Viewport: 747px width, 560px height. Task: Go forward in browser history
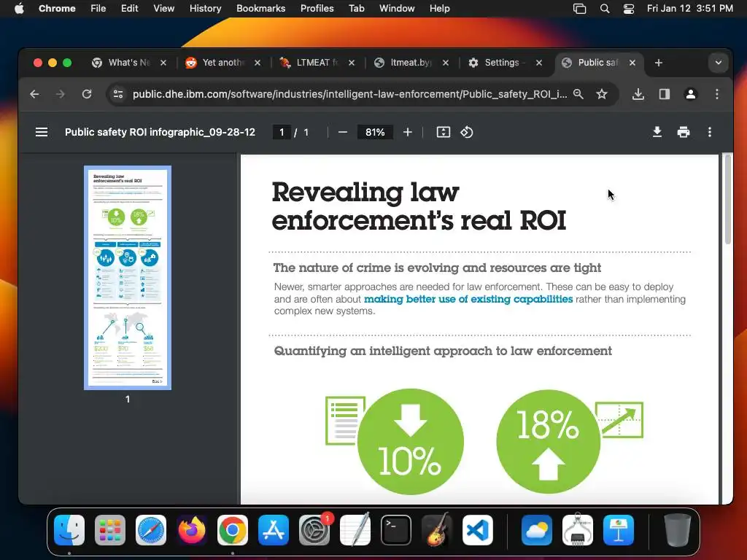pos(61,94)
